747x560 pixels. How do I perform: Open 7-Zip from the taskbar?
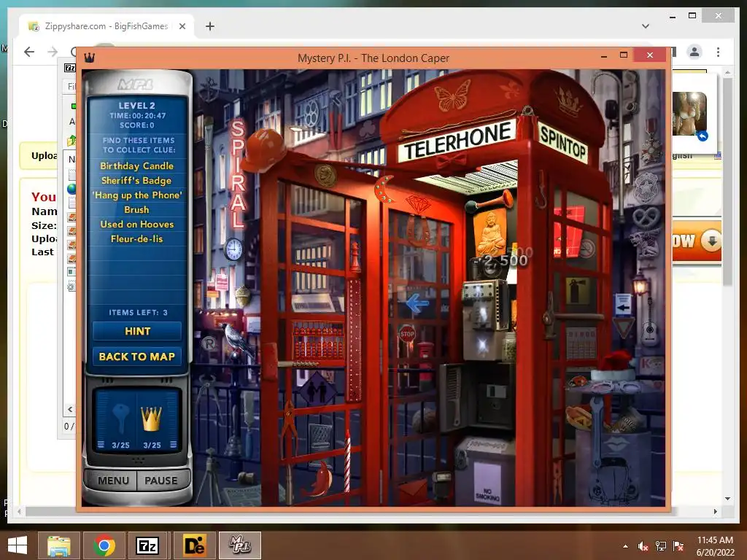tap(147, 545)
